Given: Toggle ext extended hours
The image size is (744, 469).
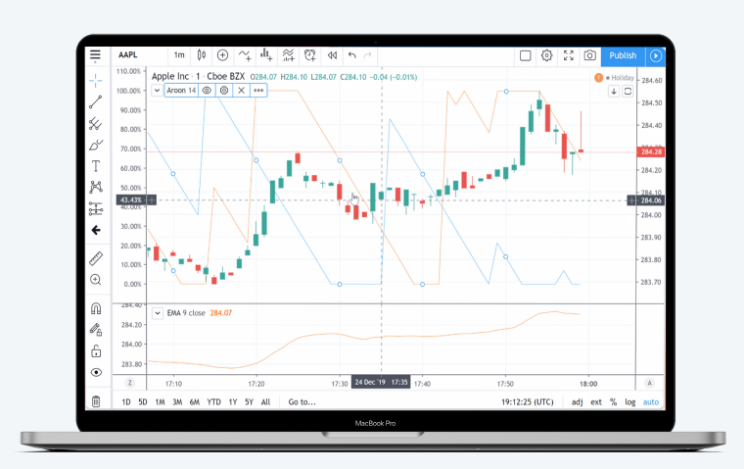Looking at the screenshot, I should [x=596, y=402].
